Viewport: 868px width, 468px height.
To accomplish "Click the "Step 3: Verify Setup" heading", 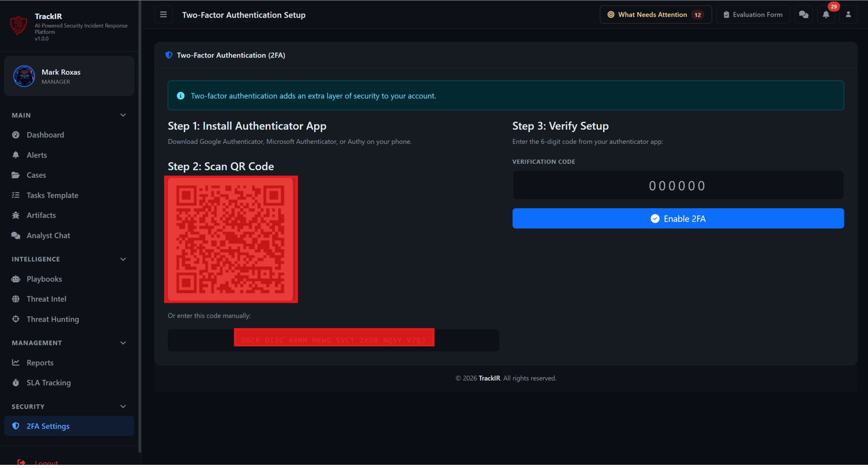I will pos(560,126).
